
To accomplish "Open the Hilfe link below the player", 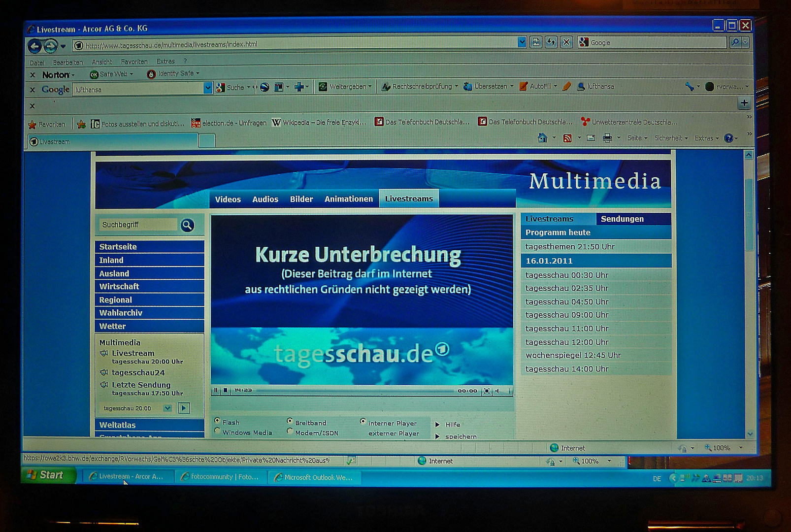I will pos(453,425).
